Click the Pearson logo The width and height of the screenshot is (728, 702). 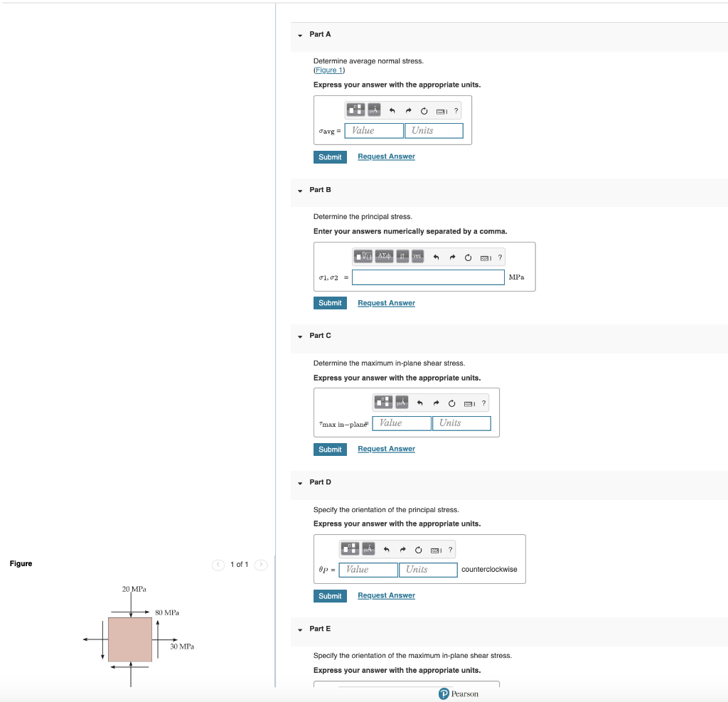click(459, 693)
